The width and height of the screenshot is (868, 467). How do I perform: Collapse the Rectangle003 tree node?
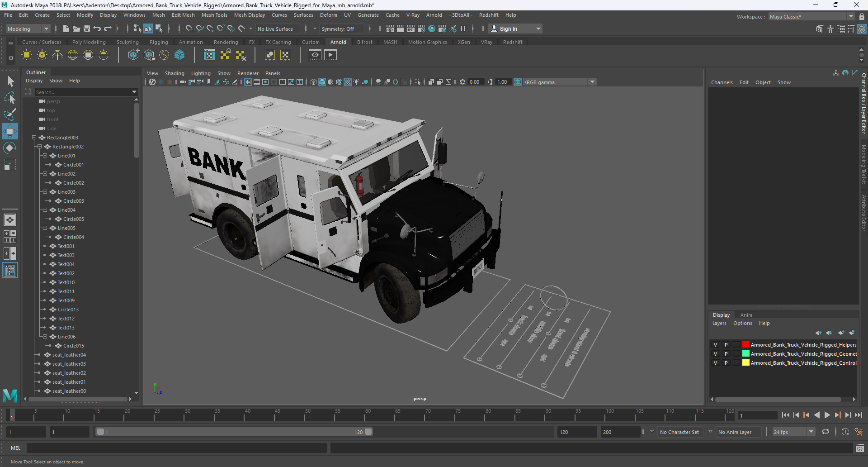click(34, 138)
